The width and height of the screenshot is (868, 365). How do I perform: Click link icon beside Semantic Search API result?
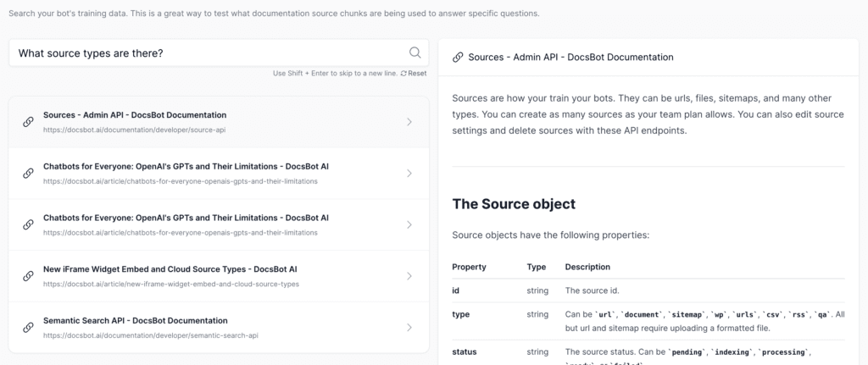pos(28,328)
